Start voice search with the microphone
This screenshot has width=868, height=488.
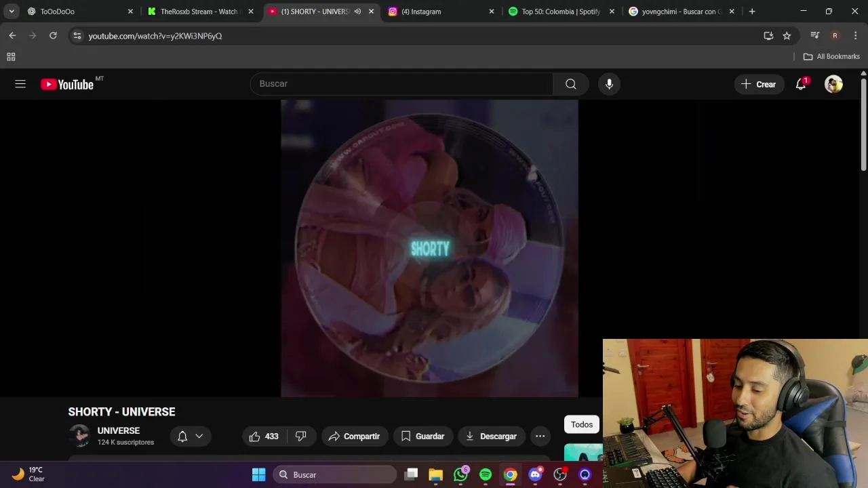click(x=609, y=84)
